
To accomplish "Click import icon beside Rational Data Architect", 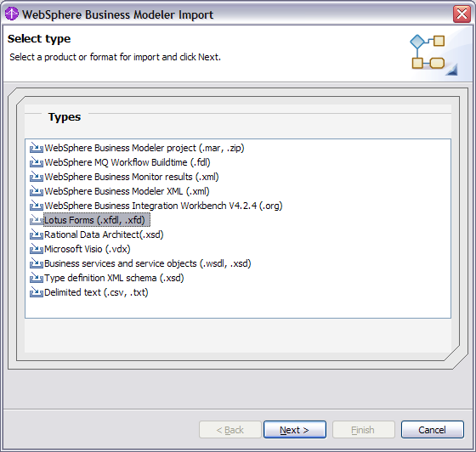I will (x=36, y=234).
